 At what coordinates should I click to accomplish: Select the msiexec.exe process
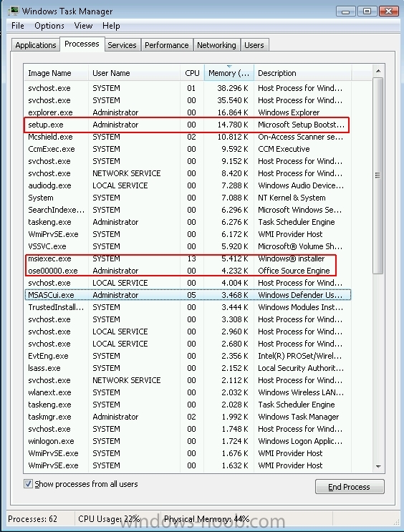coord(188,258)
